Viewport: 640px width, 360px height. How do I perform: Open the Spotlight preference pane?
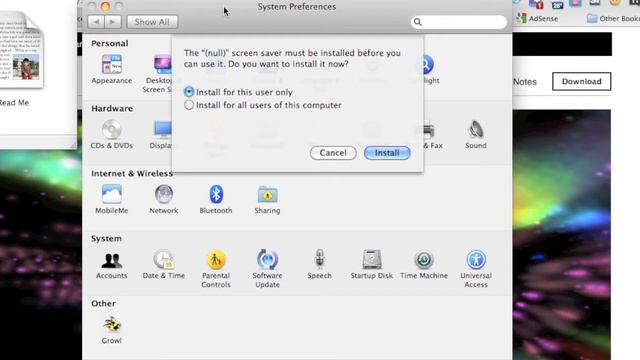[431, 69]
